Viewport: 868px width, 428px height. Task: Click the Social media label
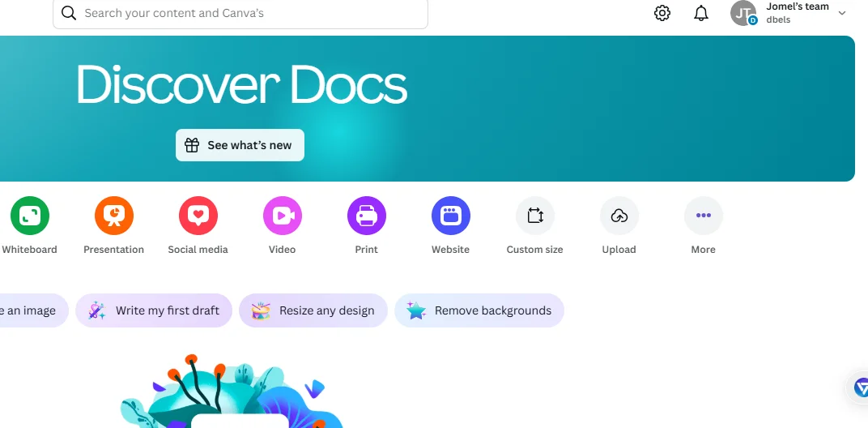[198, 250]
